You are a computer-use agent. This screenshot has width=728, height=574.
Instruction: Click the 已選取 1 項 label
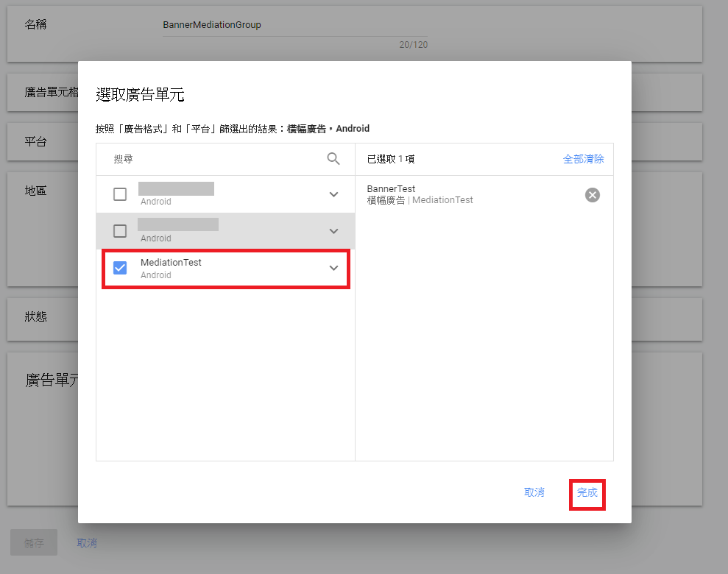390,159
